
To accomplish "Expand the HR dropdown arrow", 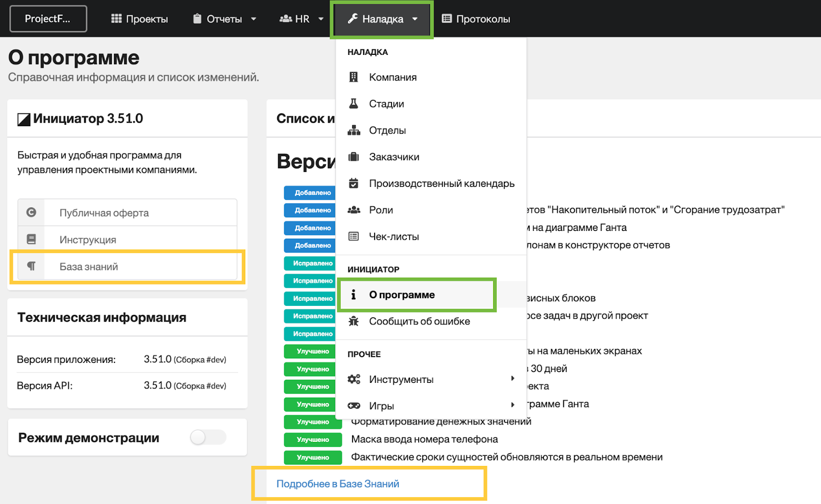I will 321,19.
